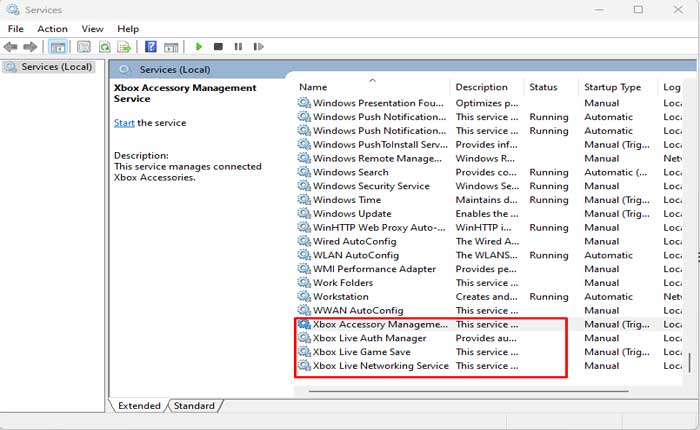Select Services (Local) in the left tree
Viewport: 700px width, 430px height.
57,67
